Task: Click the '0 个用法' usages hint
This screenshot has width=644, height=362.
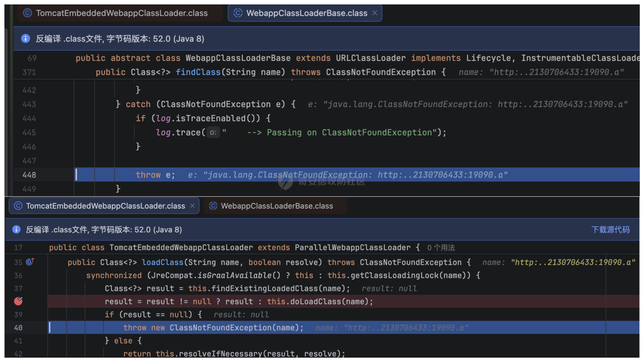Action: (x=441, y=248)
